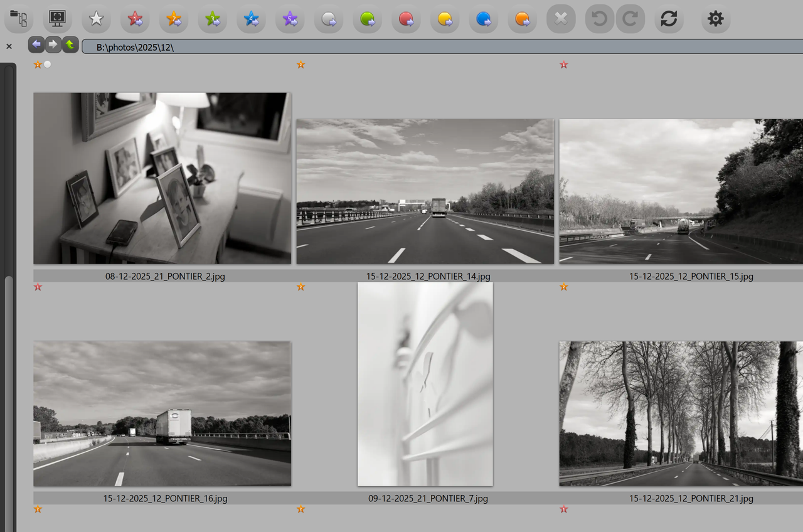
Task: Click filename 15-12-2025_12_PONTIER_14.jpg
Action: pyautogui.click(x=428, y=276)
